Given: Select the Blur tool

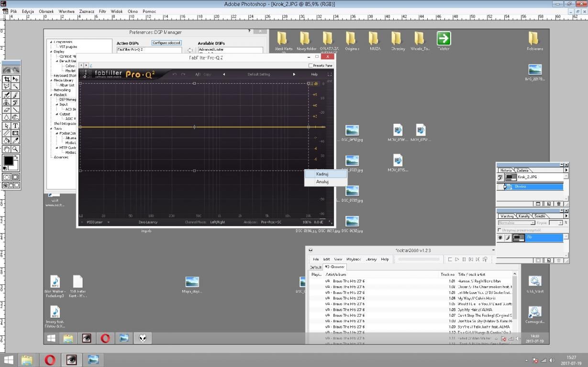Looking at the screenshot, I should (7, 118).
